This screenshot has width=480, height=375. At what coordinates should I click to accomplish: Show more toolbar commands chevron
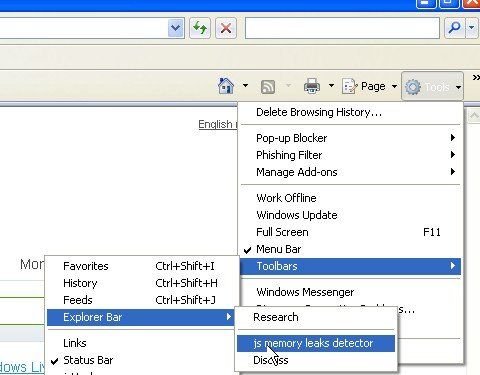point(476,78)
